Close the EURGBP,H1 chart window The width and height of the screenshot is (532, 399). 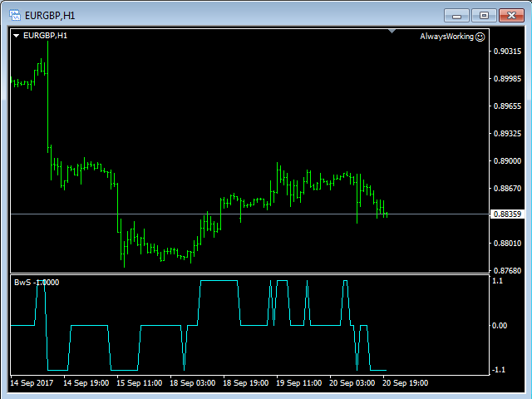pyautogui.click(x=510, y=14)
